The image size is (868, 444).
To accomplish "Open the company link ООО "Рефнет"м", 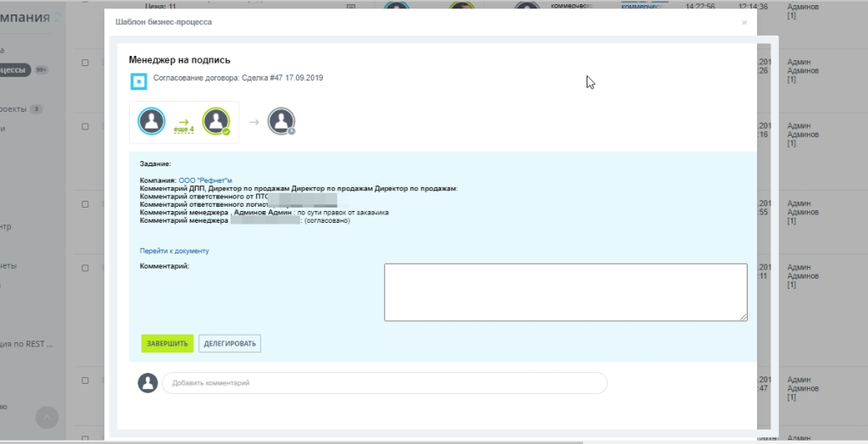I will (205, 180).
